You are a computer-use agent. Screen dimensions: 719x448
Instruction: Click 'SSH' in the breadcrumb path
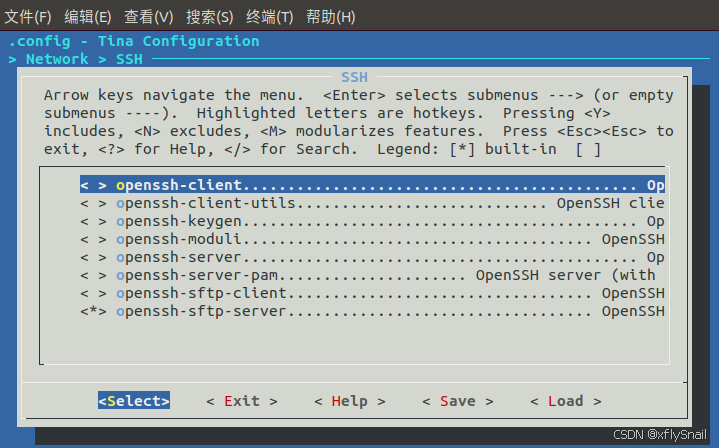pos(129,59)
